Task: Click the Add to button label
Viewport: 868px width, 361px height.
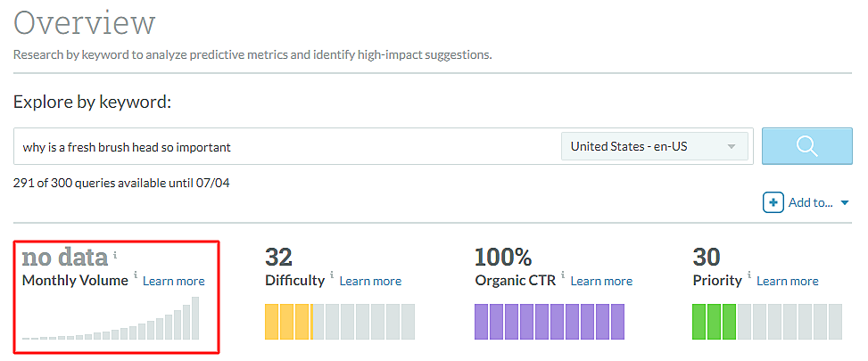Action: coord(810,203)
